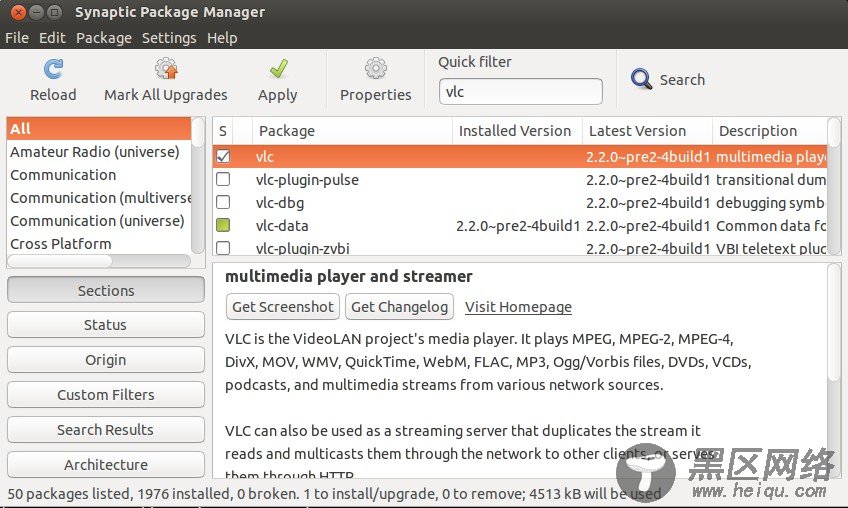The width and height of the screenshot is (848, 508).
Task: Click the green Apply checkmark icon
Action: point(279,69)
